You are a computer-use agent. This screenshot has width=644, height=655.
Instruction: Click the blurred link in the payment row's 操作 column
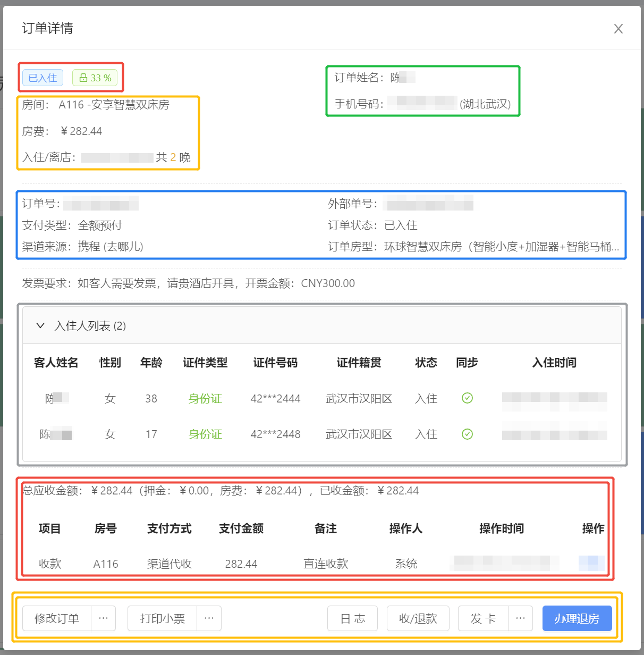coord(591,563)
